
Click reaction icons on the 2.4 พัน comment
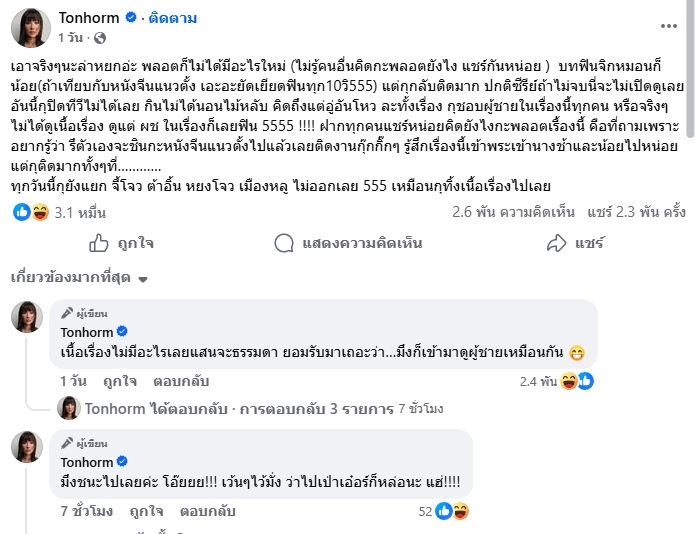click(577, 381)
